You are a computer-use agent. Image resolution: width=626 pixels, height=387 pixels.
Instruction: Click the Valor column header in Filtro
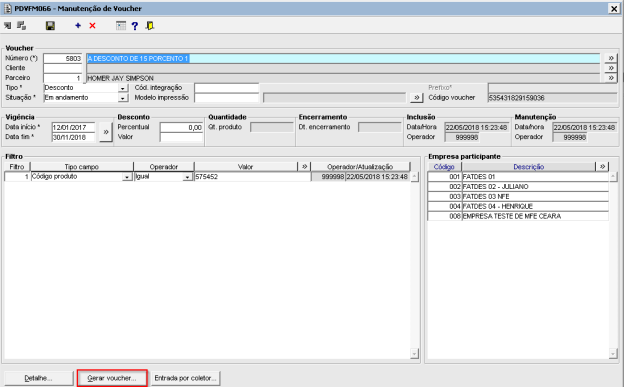pos(246,167)
